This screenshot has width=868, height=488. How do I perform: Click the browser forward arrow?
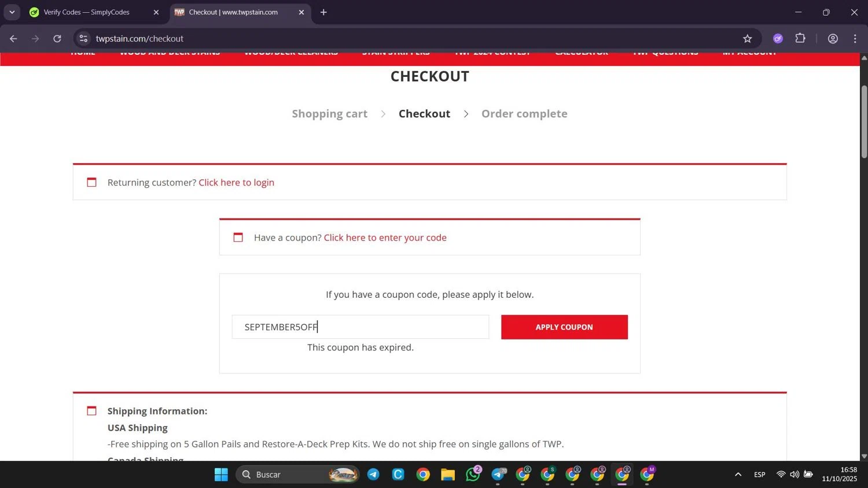point(35,39)
